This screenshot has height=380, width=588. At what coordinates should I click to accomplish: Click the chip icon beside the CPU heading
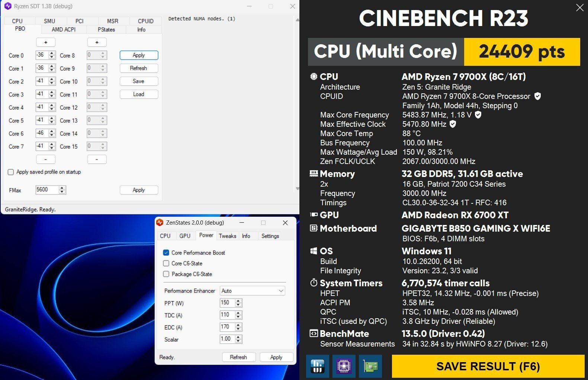pyautogui.click(x=314, y=77)
